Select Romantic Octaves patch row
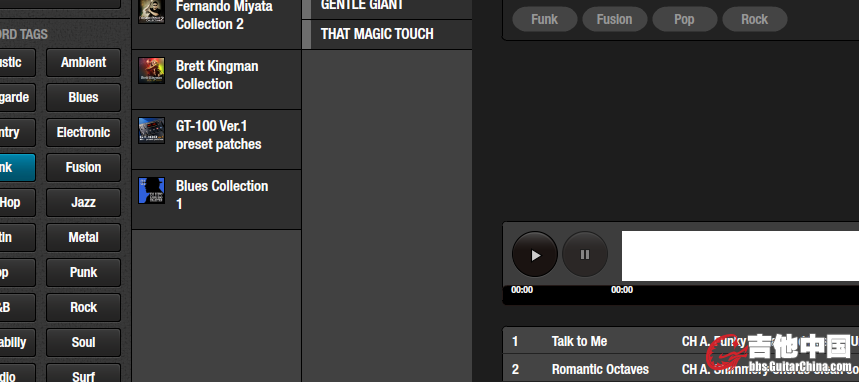Screen dimensions: 859x382 680,369
